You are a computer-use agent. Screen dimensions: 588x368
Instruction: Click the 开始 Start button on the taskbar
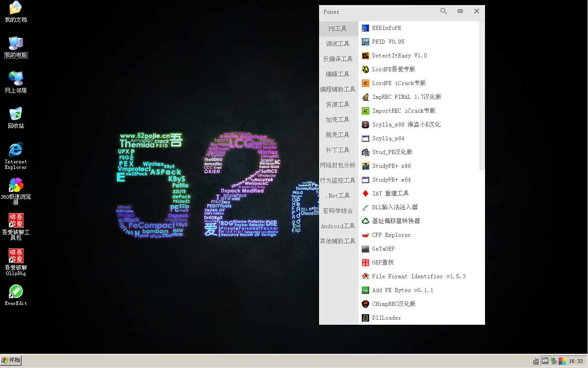[11, 360]
